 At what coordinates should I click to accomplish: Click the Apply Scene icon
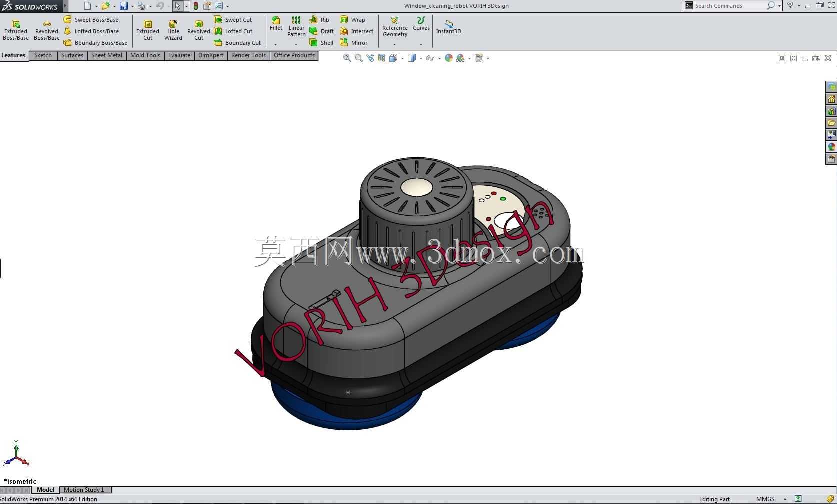pyautogui.click(x=460, y=58)
